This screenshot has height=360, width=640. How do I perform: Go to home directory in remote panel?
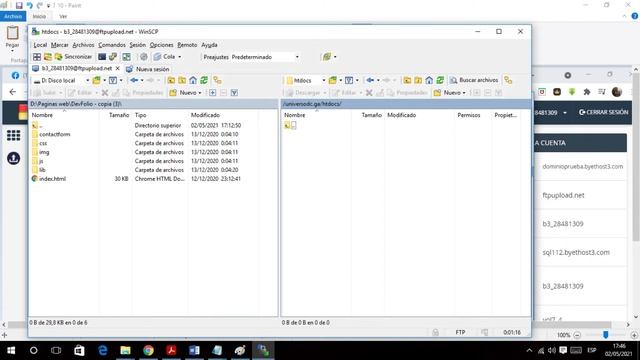429,80
